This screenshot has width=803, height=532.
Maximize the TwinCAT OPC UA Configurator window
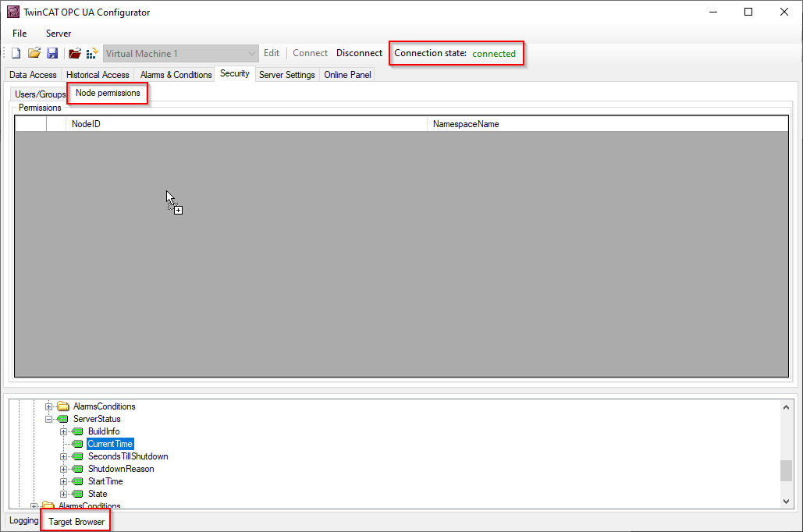(x=748, y=12)
